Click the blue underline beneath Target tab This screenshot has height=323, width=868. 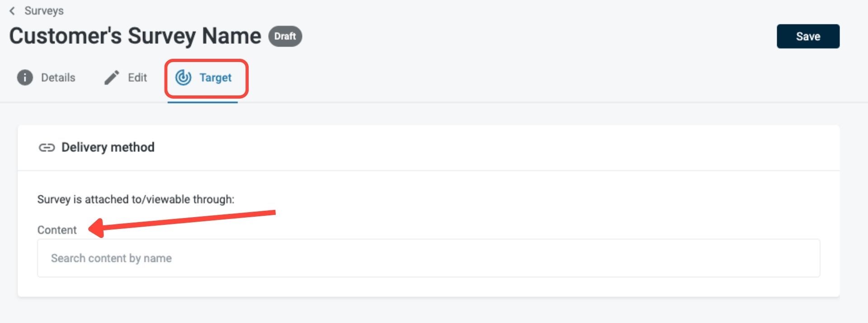202,102
